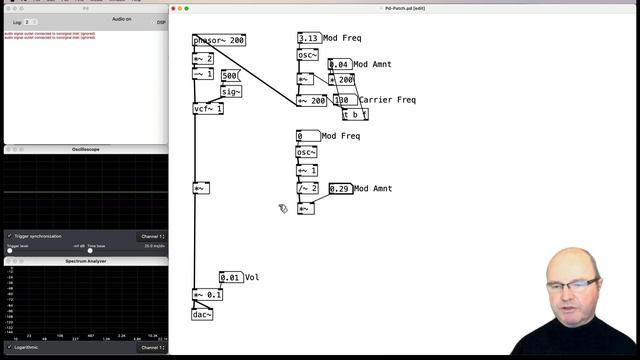Select the /~ 2 object

tap(307, 188)
